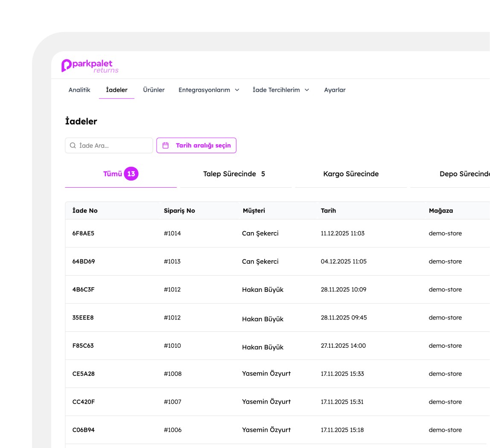
Task: Click the Tümü count badge 13
Action: tap(131, 174)
